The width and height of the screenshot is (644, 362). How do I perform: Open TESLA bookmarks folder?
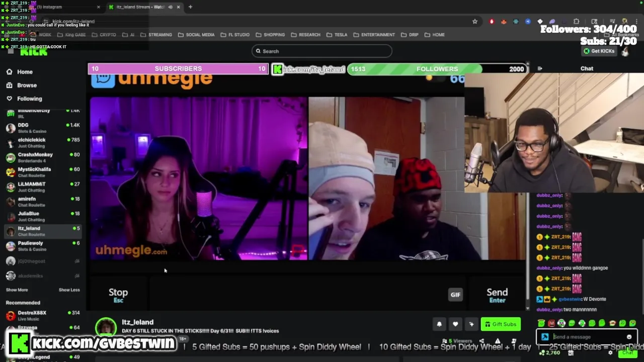coord(337,35)
